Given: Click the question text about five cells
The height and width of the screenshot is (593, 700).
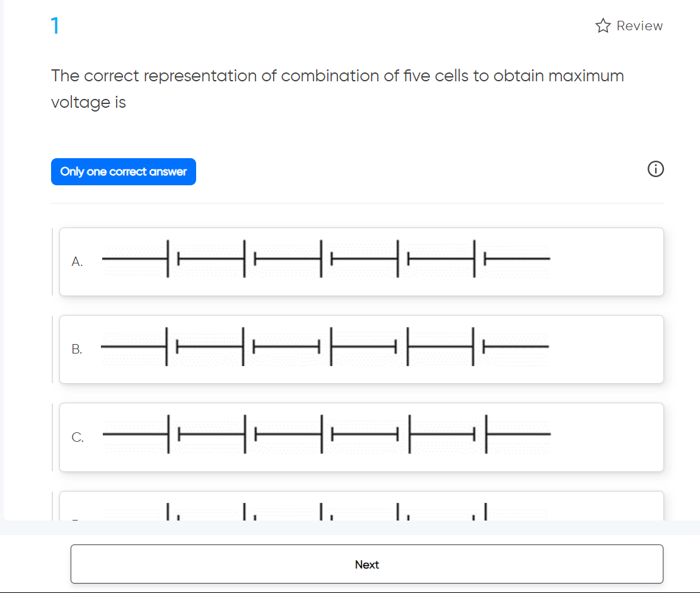Looking at the screenshot, I should coord(337,88).
